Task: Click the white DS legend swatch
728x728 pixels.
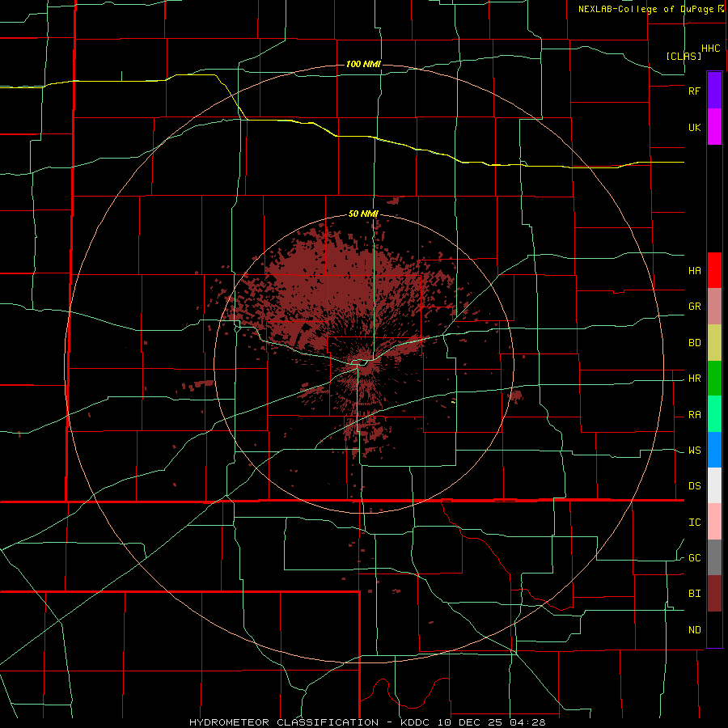Action: coord(714,485)
